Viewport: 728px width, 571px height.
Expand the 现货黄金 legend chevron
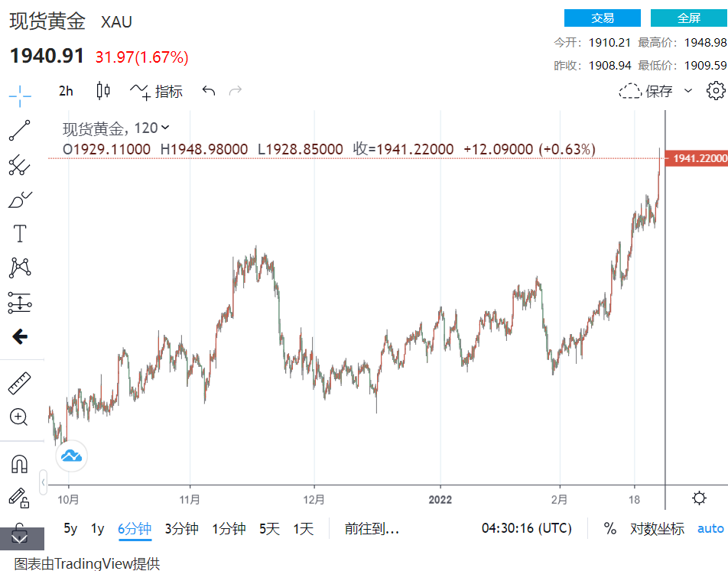point(166,128)
